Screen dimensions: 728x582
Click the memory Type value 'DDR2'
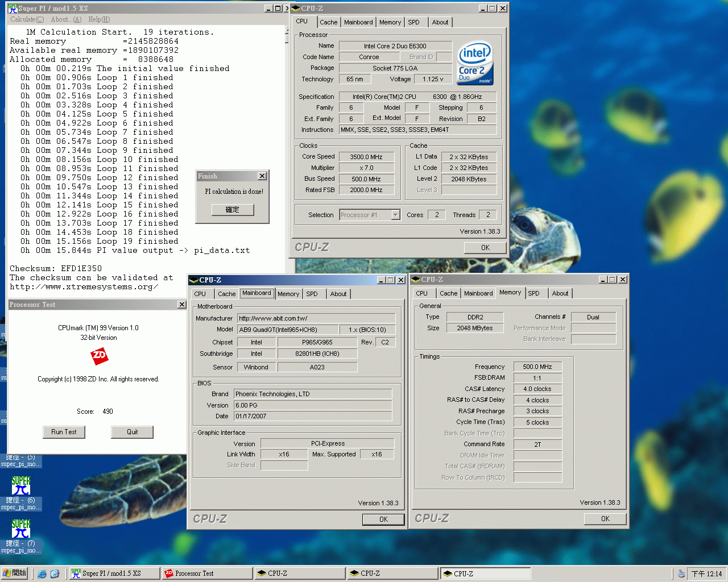tap(475, 317)
